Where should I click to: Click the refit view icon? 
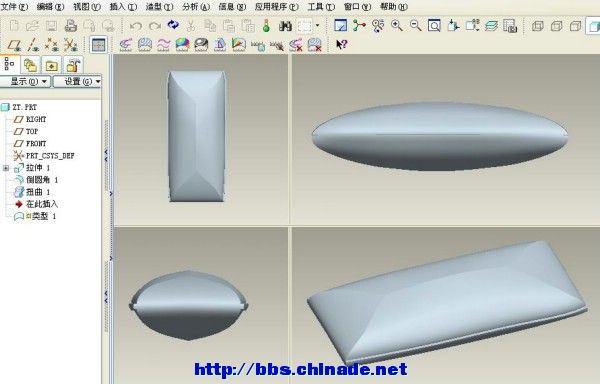point(434,26)
